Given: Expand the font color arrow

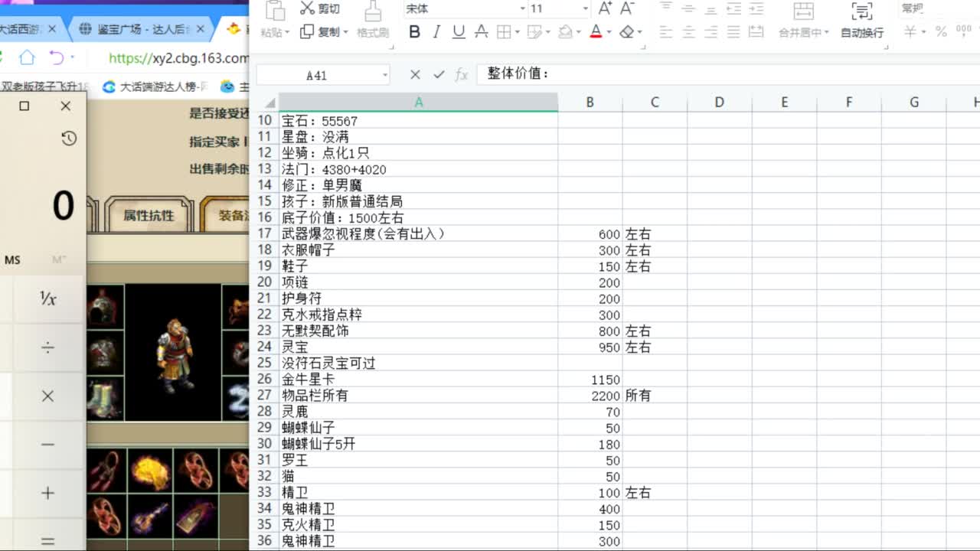Looking at the screenshot, I should (x=608, y=33).
